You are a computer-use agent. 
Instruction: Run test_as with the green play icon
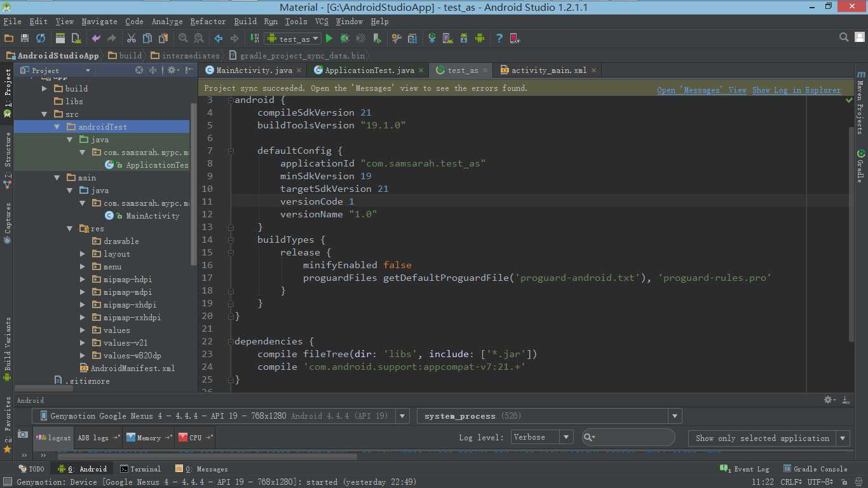click(x=329, y=39)
